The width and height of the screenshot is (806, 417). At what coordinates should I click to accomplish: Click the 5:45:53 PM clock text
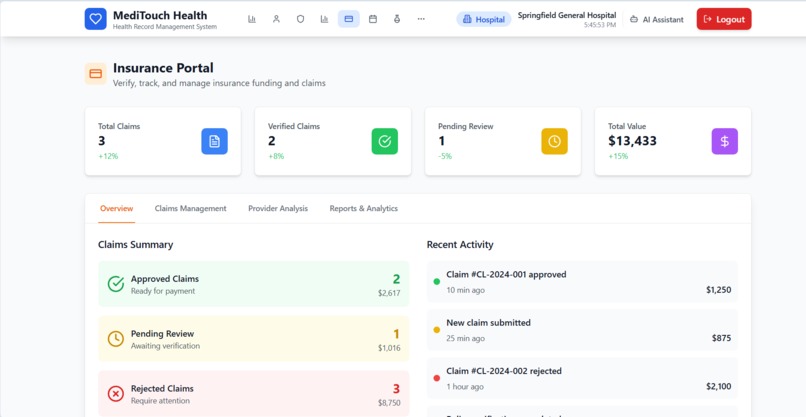(599, 25)
